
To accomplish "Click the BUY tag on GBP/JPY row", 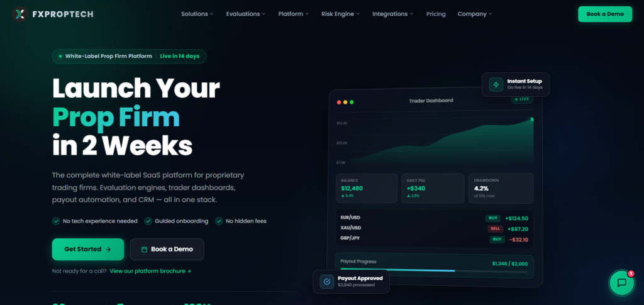I will 497,240.
